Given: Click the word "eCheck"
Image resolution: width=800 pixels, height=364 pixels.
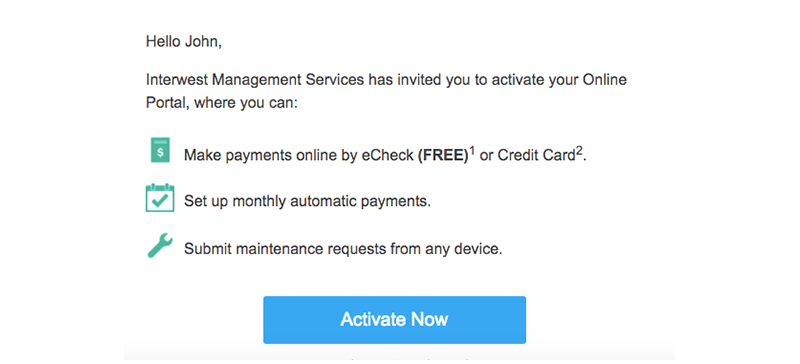Looking at the screenshot, I should pyautogui.click(x=388, y=155).
